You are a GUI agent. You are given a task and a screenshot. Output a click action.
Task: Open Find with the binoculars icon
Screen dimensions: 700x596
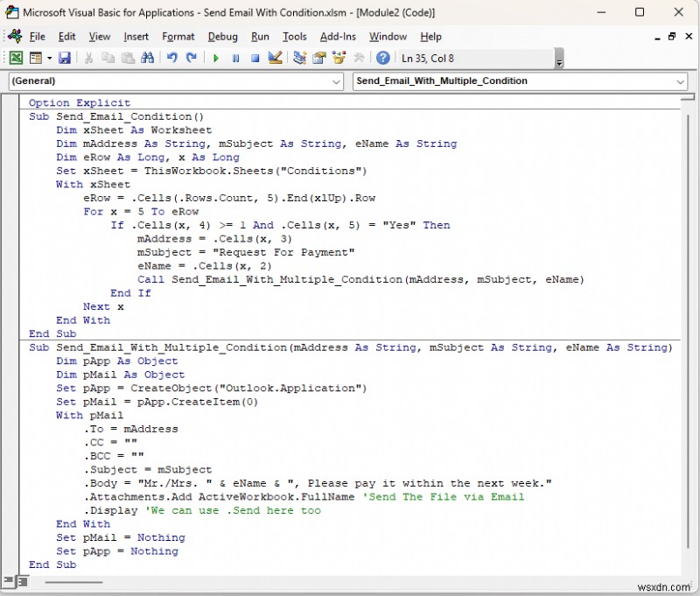(x=149, y=58)
